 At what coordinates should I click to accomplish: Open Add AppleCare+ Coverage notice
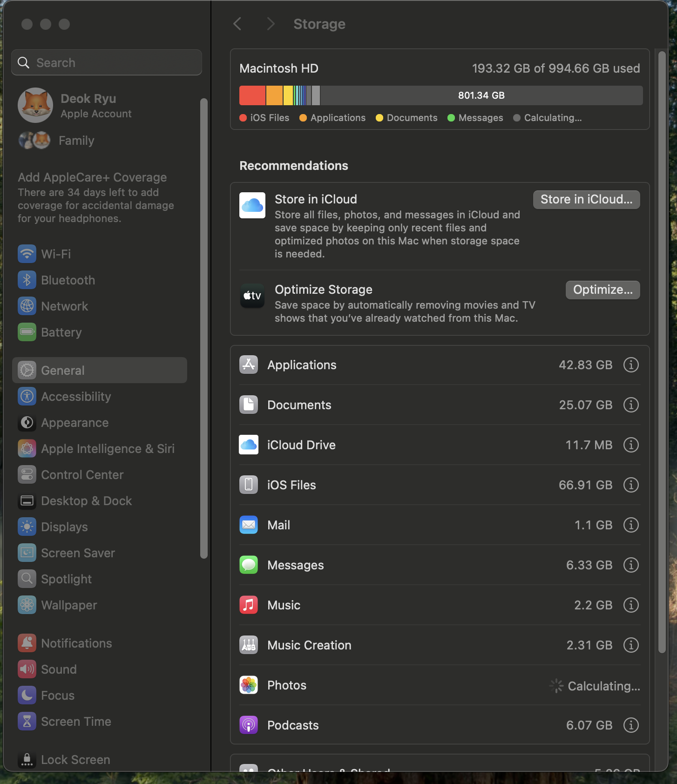(96, 197)
